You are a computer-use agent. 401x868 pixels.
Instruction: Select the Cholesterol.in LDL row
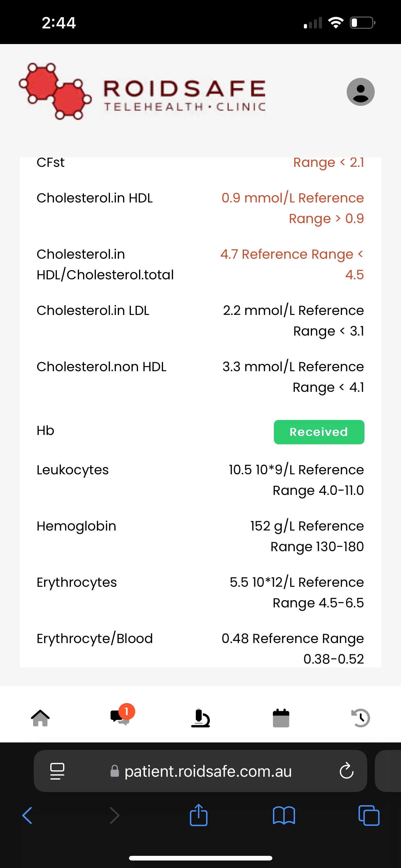200,321
